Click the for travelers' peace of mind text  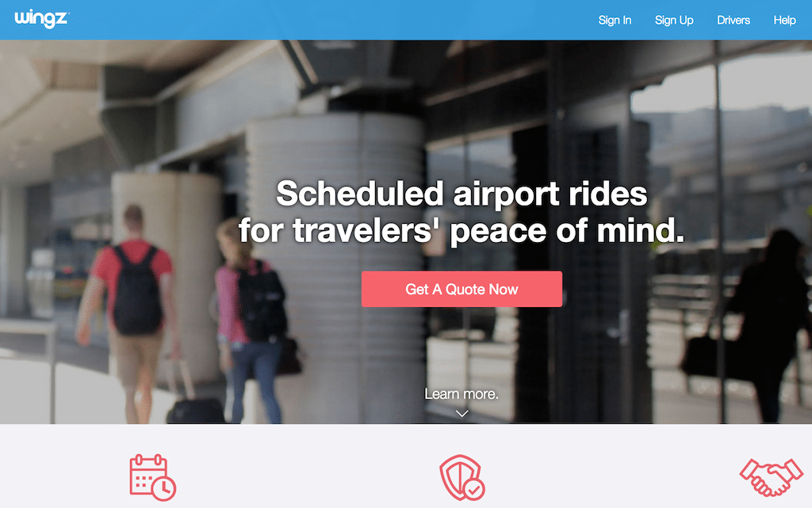tap(462, 230)
